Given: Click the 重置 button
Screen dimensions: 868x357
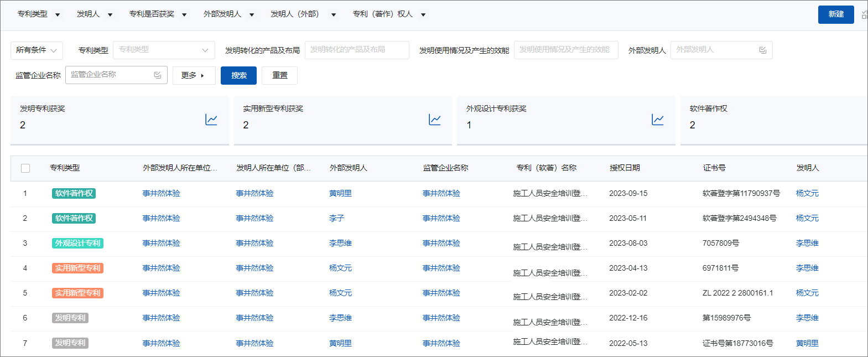Looking at the screenshot, I should point(279,75).
